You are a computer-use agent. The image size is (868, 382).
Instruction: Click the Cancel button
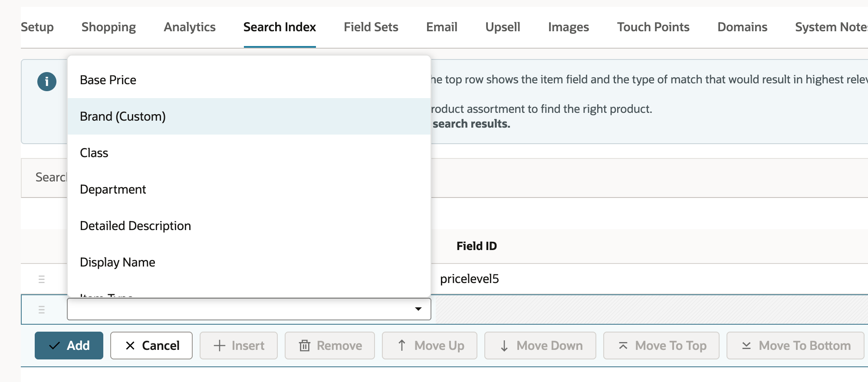coord(151,346)
